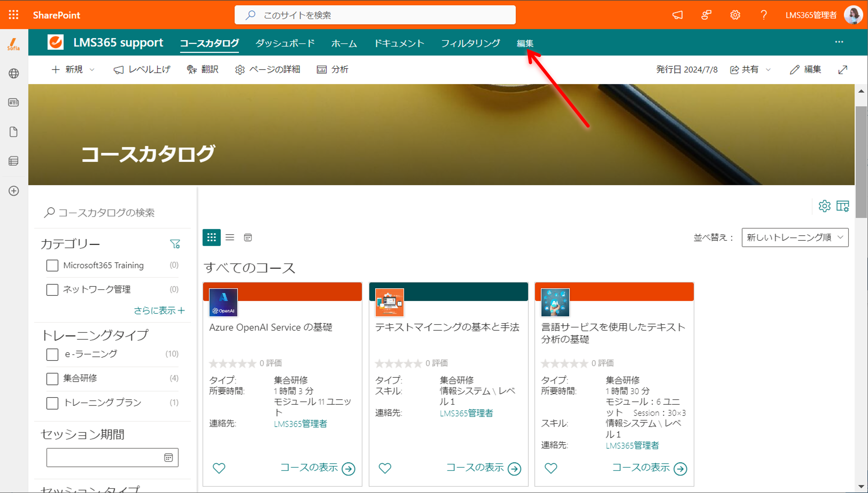Favorite the 言語サービス course heart
868x493 pixels.
tap(551, 468)
